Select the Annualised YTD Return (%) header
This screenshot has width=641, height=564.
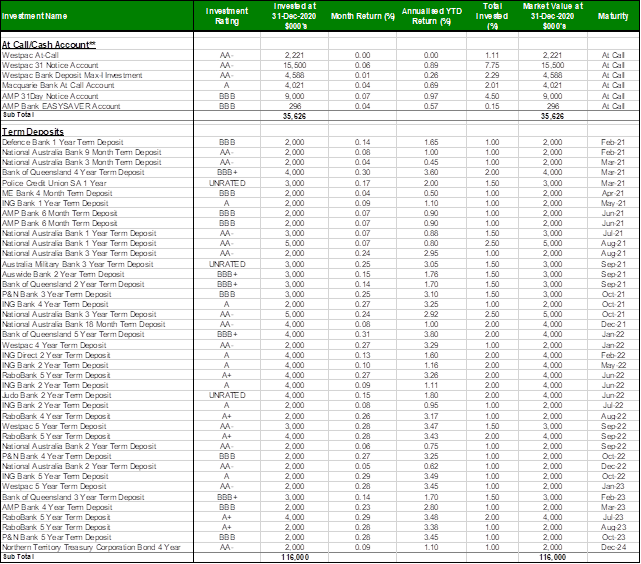point(431,16)
